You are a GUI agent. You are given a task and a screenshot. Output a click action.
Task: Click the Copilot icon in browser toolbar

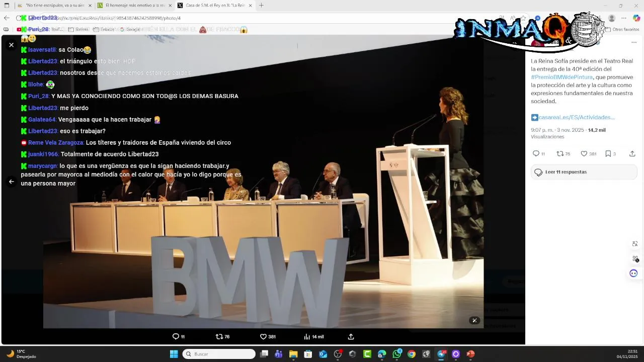click(x=636, y=18)
